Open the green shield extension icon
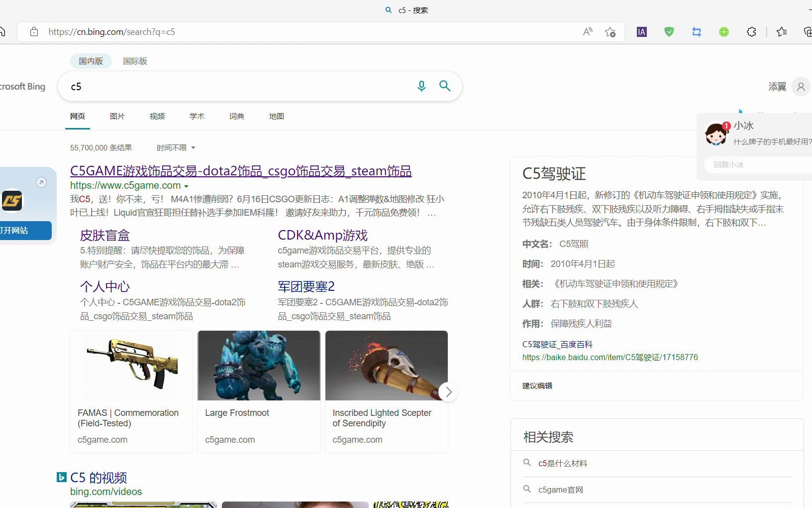This screenshot has width=812, height=508. 669,32
